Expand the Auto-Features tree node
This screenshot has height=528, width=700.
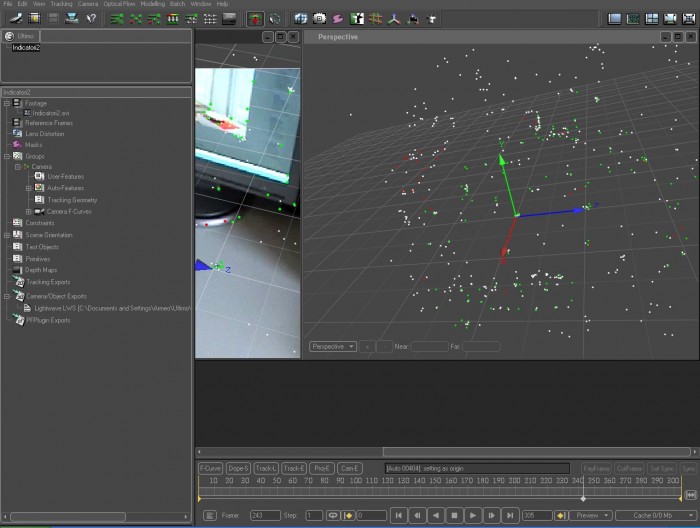tap(29, 188)
